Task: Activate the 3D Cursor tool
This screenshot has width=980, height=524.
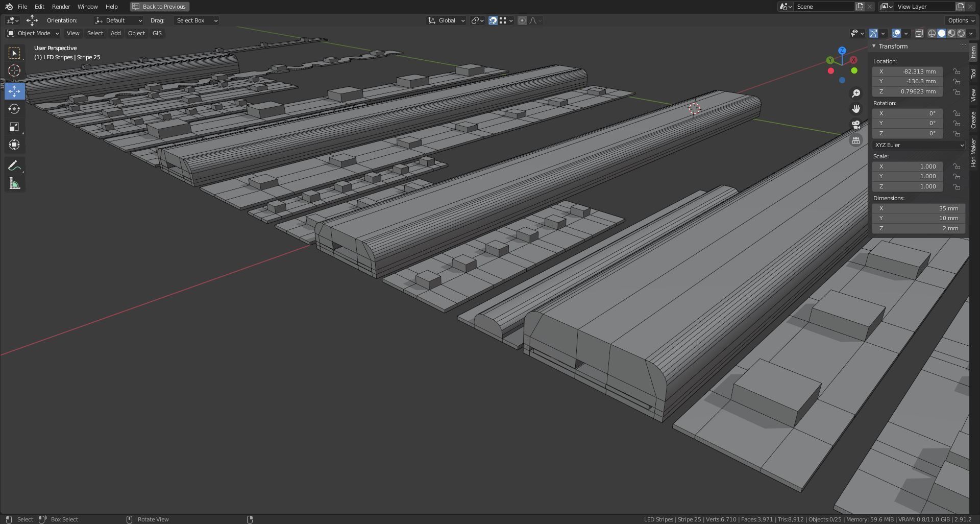Action: 14,70
